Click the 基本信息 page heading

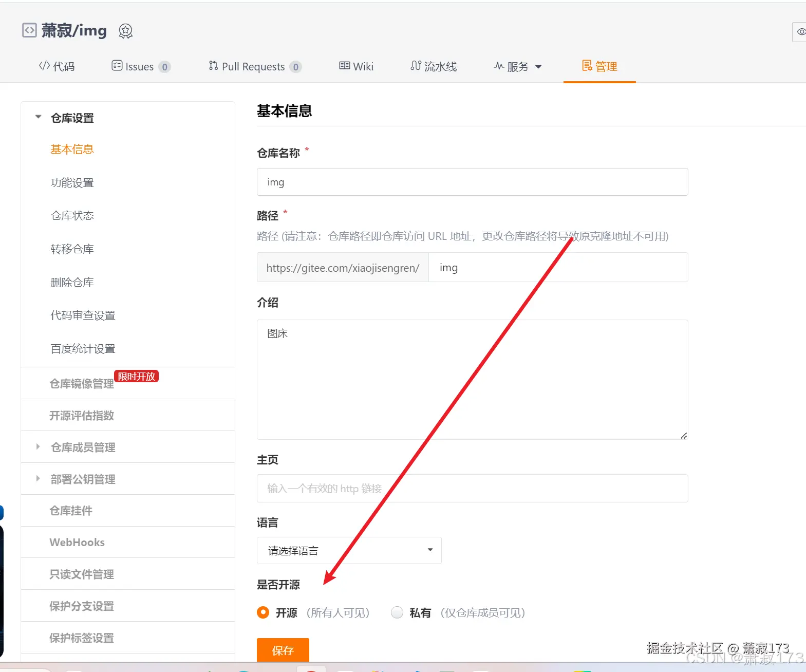285,111
